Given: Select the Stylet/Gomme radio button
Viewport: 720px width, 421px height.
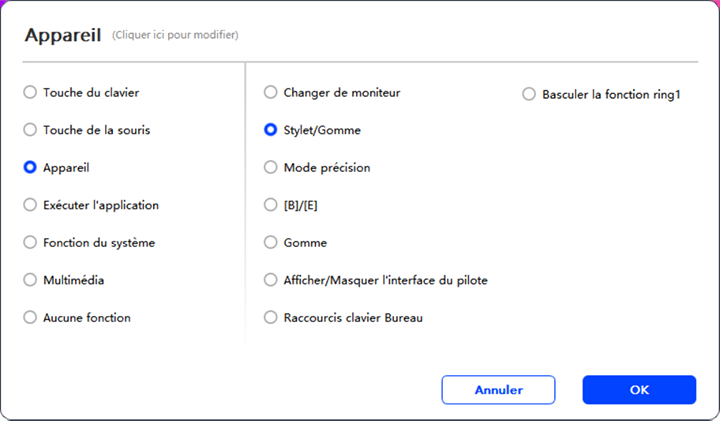Looking at the screenshot, I should click(270, 130).
